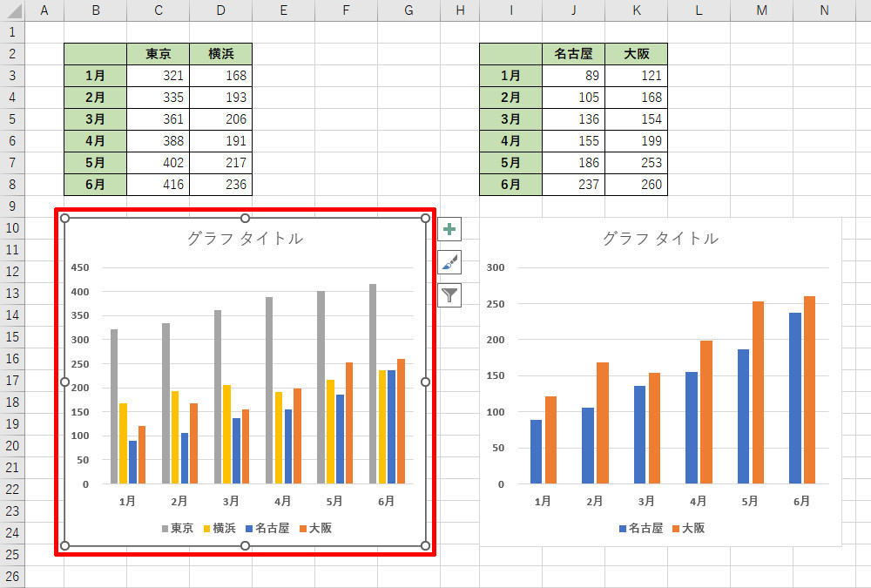Viewport: 871px width, 588px height.
Task: Click the orange 5月 bar in right chart
Action: [758, 392]
